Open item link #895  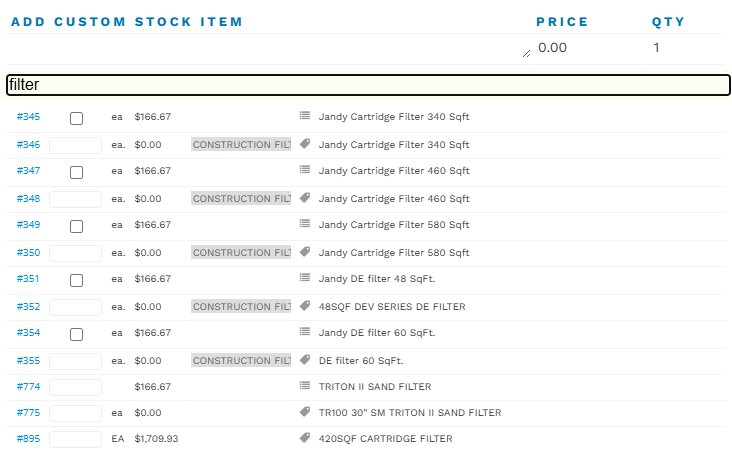pos(28,439)
